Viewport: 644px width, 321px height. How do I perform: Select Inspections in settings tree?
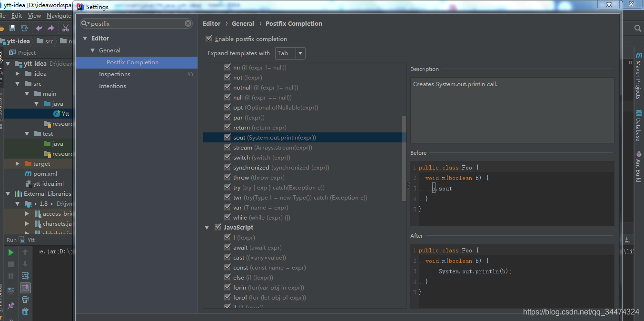click(x=114, y=74)
